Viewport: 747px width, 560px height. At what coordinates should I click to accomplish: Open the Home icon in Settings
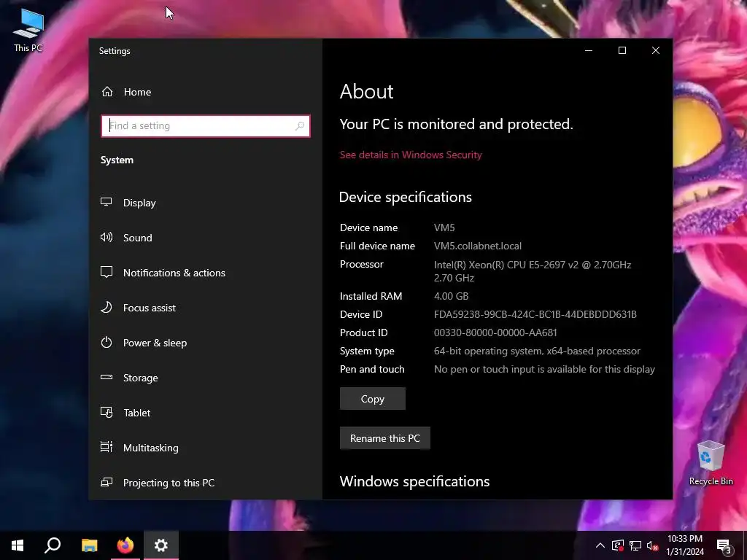pyautogui.click(x=107, y=91)
